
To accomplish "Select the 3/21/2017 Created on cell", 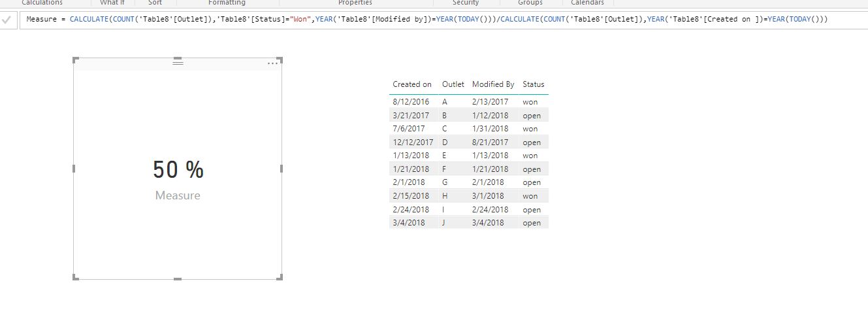I will (x=411, y=116).
